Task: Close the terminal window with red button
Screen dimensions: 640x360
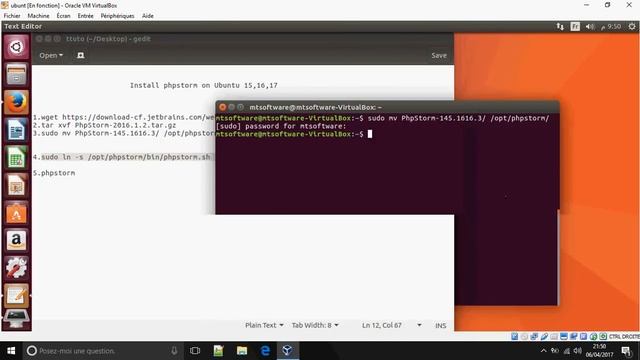Action: pyautogui.click(x=222, y=107)
